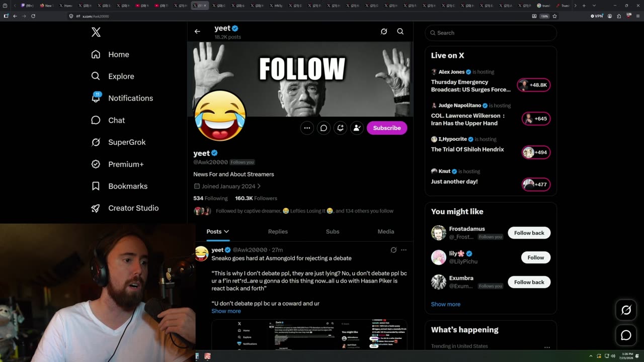Click the Notifications bell icon
The width and height of the screenshot is (644, 362).
tap(96, 98)
